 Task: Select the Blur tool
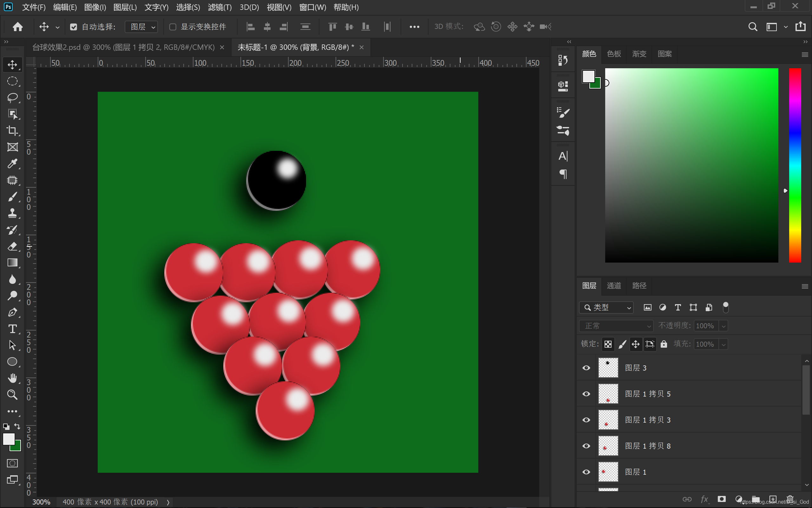[12, 279]
